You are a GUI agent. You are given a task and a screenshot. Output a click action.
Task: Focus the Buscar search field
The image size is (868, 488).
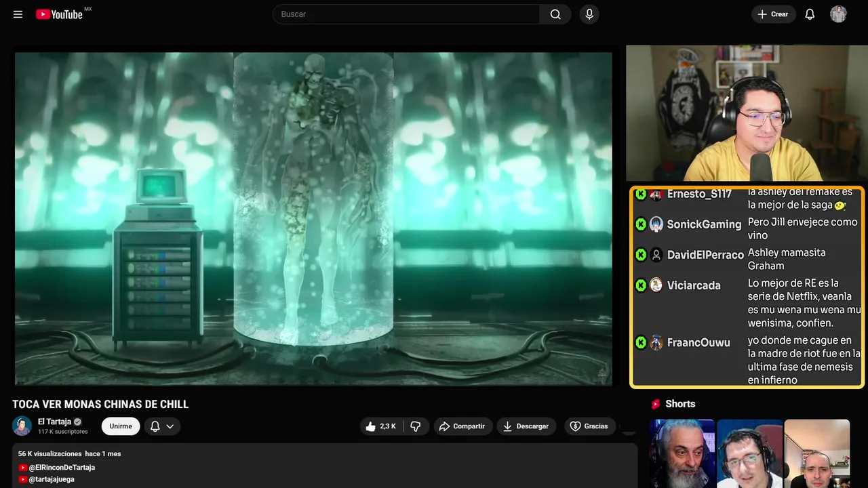[406, 14]
